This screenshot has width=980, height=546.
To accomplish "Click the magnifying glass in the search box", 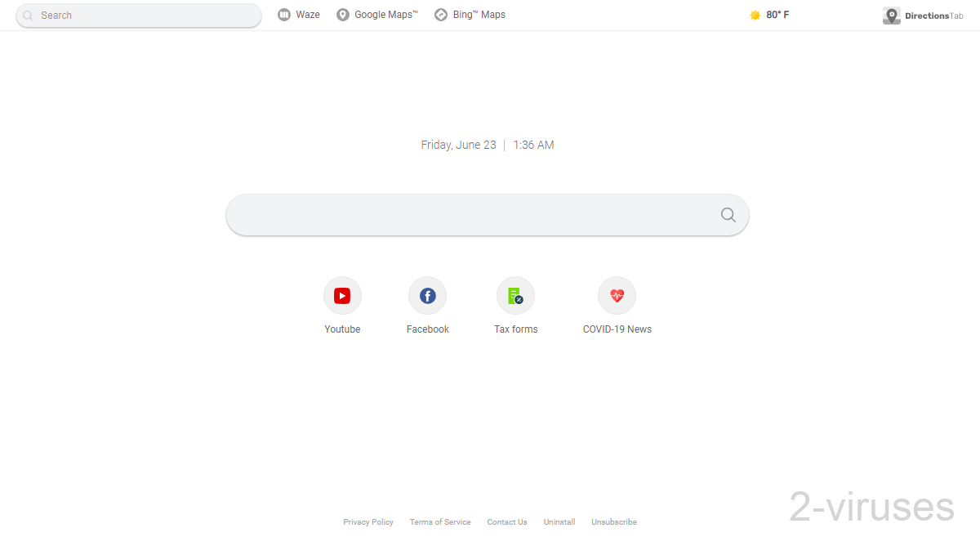I will [x=727, y=214].
